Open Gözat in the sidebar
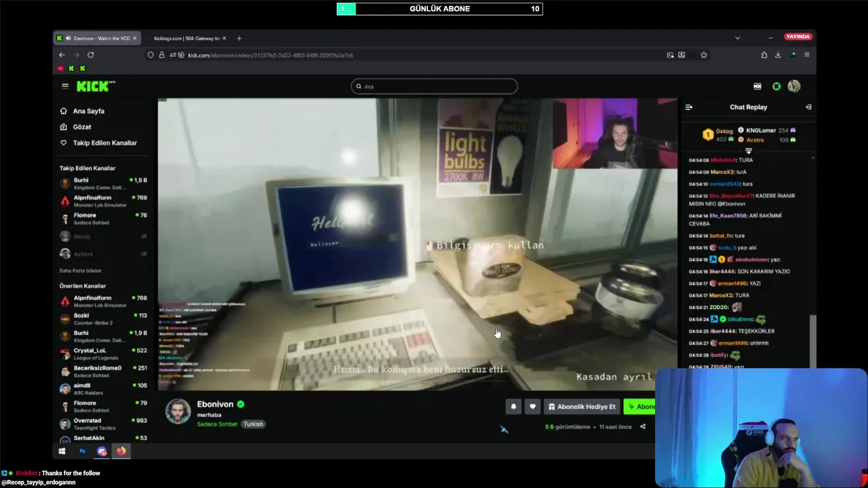This screenshot has height=488, width=868. (x=82, y=127)
